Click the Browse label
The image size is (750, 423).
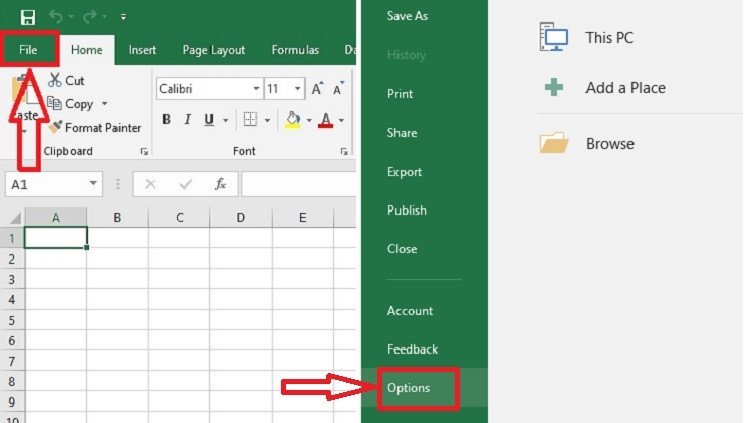(x=610, y=144)
